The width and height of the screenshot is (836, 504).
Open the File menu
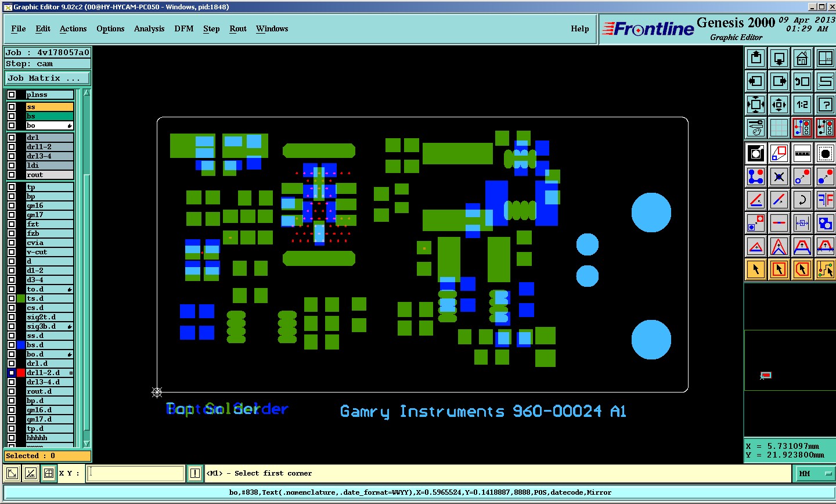point(19,28)
